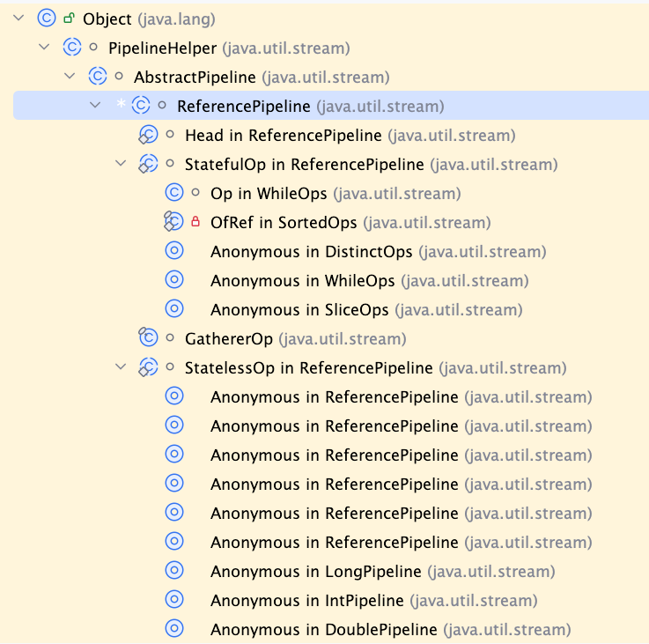The height and width of the screenshot is (644, 649).
Task: Click the green open-lock icon next to Object
Action: [69, 19]
